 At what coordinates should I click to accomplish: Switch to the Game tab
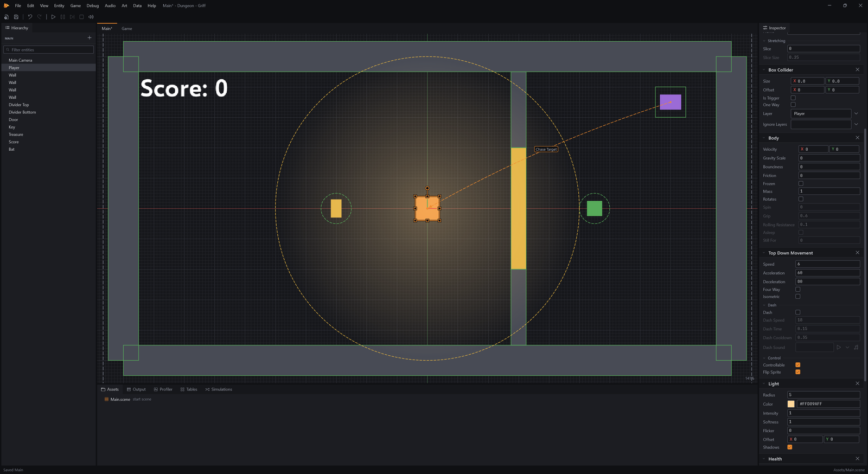(127, 29)
